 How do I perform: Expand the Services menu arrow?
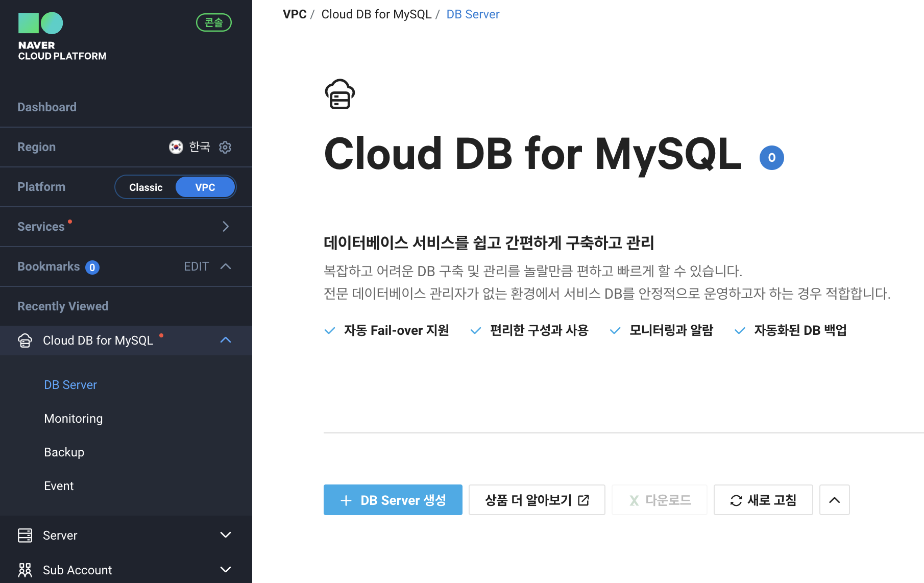(226, 227)
